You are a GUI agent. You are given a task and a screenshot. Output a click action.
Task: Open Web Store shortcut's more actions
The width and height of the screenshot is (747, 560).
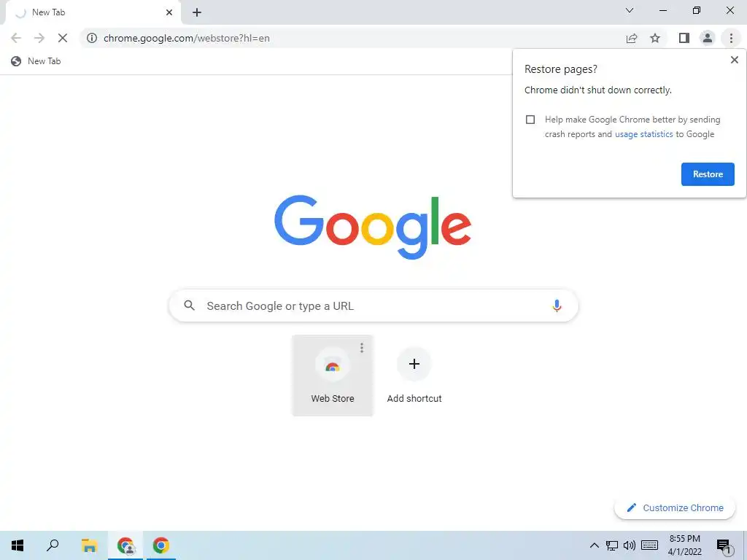(x=362, y=348)
